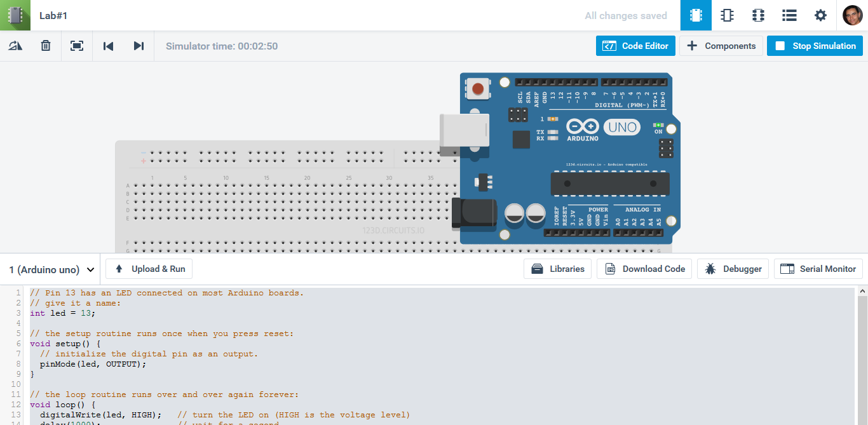Viewport: 868px width, 425px height.
Task: Click line number 1 in code gutter
Action: pyautogui.click(x=18, y=293)
